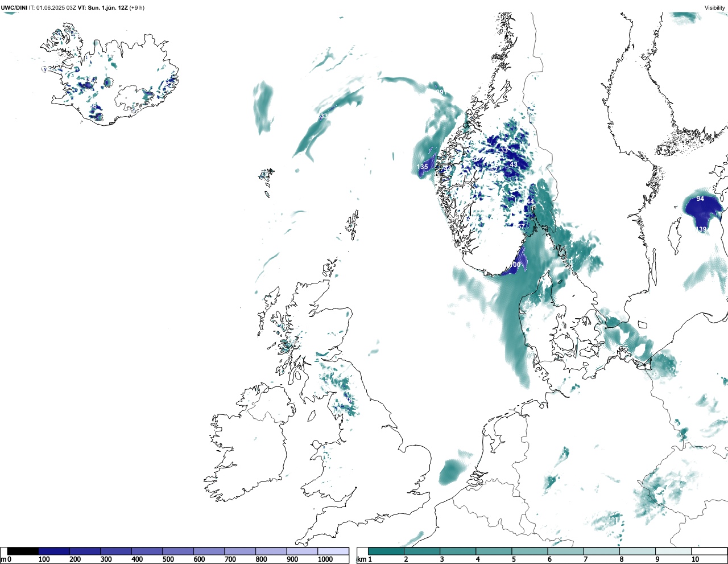Click the '1000' tick on the meter legend

[x=325, y=559]
